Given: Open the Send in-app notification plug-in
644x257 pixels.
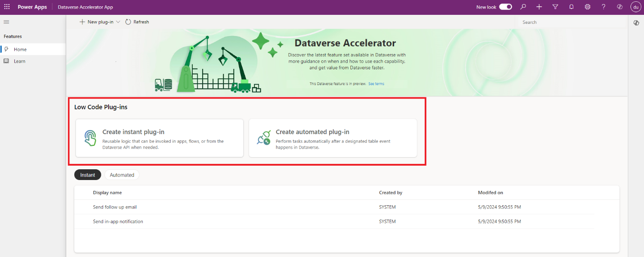Looking at the screenshot, I should pyautogui.click(x=118, y=221).
